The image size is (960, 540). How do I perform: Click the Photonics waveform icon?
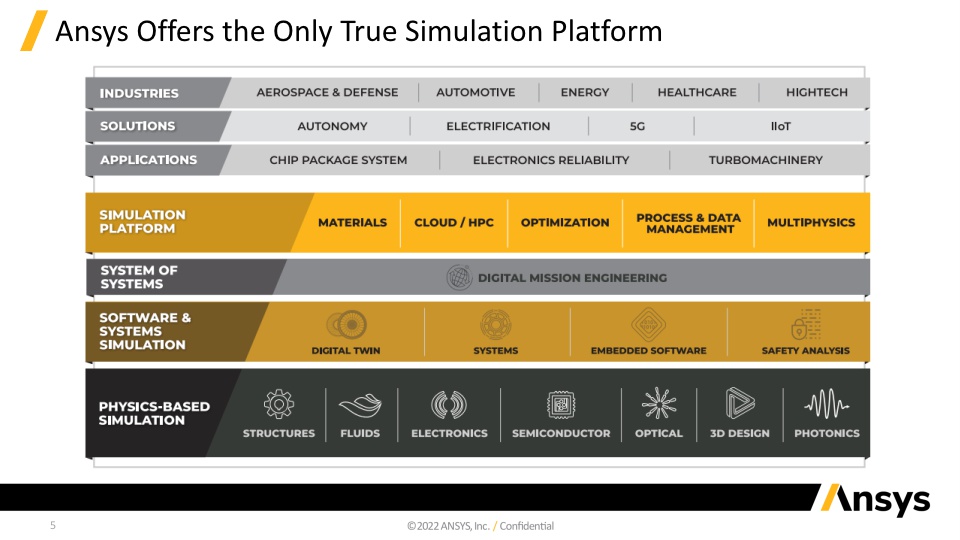pos(826,405)
